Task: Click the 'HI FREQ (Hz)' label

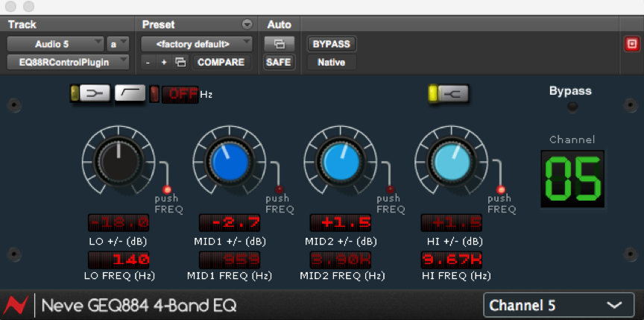Action: [456, 276]
